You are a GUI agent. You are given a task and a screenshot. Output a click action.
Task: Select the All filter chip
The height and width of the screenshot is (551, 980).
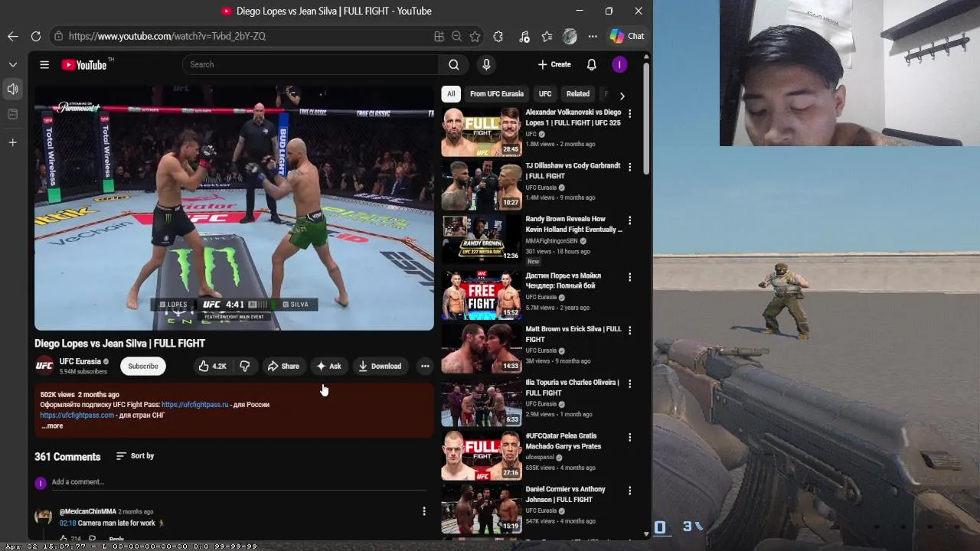pyautogui.click(x=451, y=94)
